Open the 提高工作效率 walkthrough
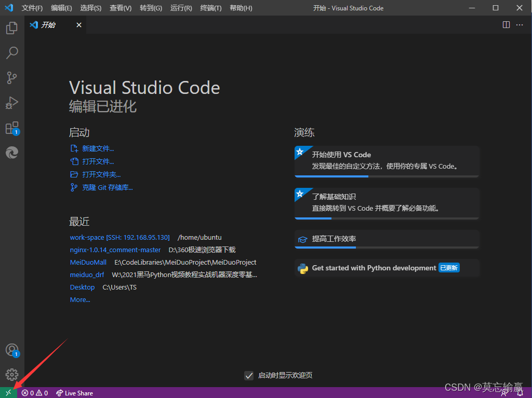The image size is (532, 398). tap(387, 239)
